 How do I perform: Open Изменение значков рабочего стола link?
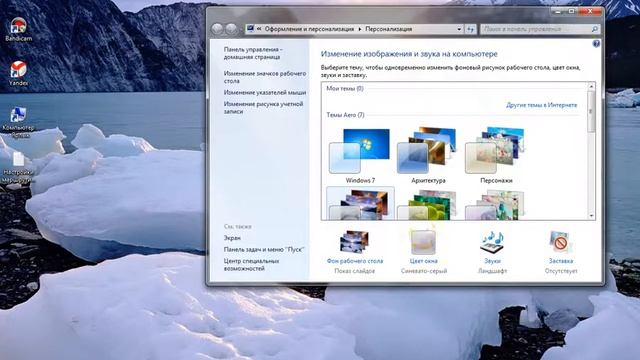(264, 77)
